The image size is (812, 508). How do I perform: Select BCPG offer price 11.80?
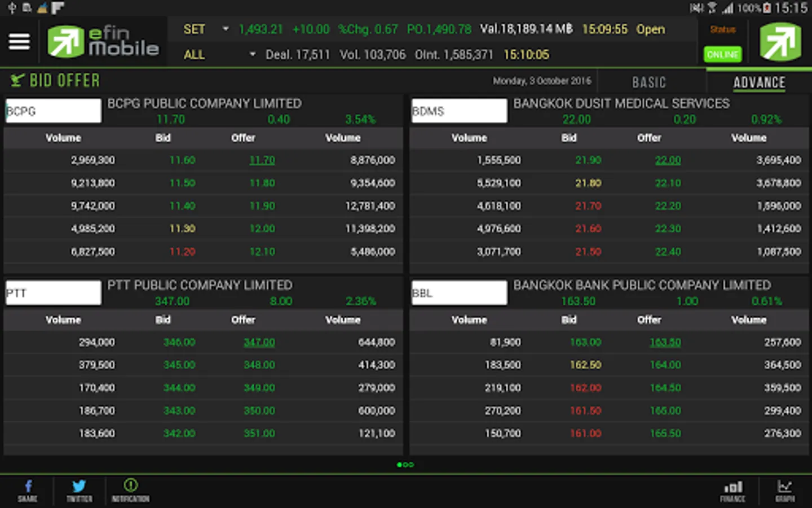click(x=262, y=183)
